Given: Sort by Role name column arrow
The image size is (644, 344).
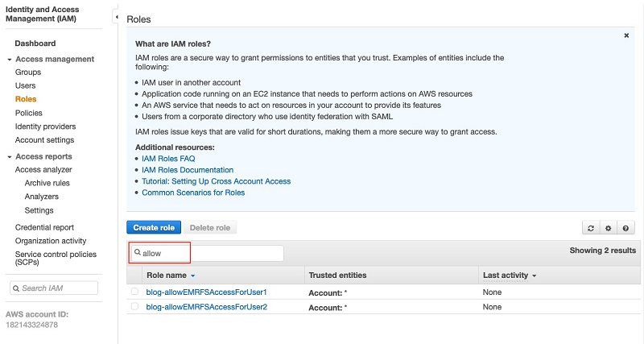Looking at the screenshot, I should coord(192,276).
